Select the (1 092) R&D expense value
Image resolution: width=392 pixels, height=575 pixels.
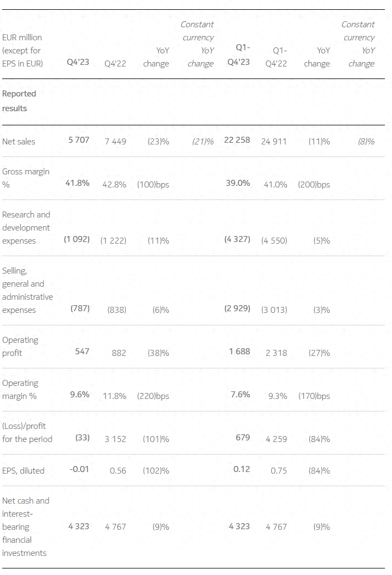(77, 240)
